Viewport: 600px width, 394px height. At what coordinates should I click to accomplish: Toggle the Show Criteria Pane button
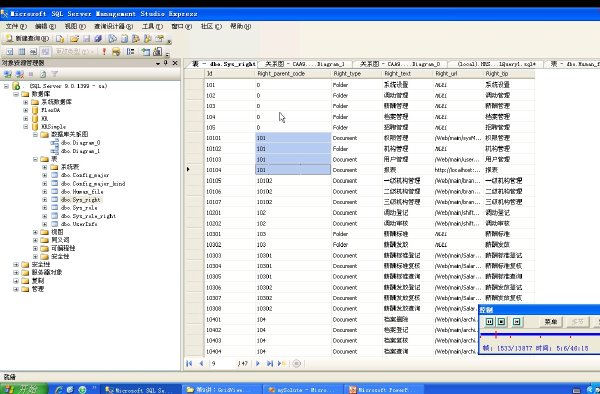(22, 52)
